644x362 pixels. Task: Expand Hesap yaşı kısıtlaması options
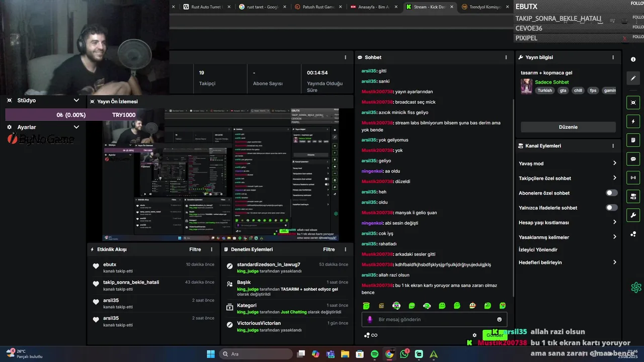(614, 222)
